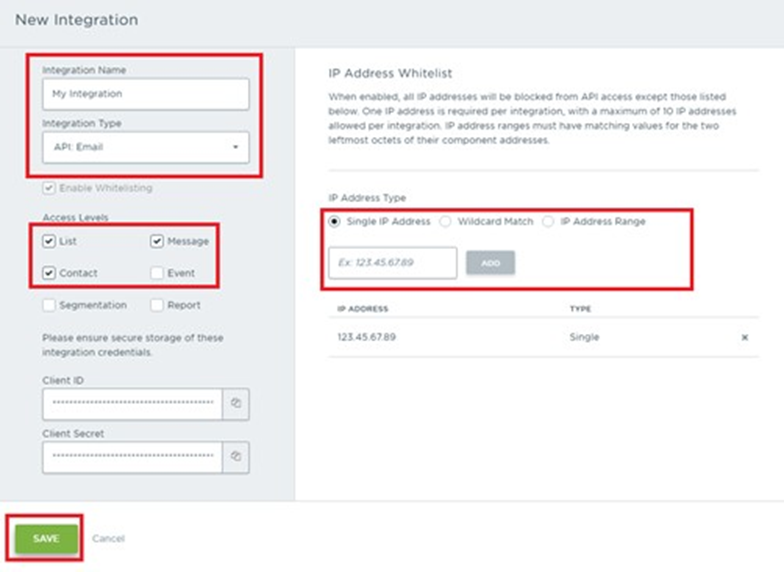The height and width of the screenshot is (572, 784).
Task: Toggle the Enable Whitelisting checkbox
Action: [50, 188]
